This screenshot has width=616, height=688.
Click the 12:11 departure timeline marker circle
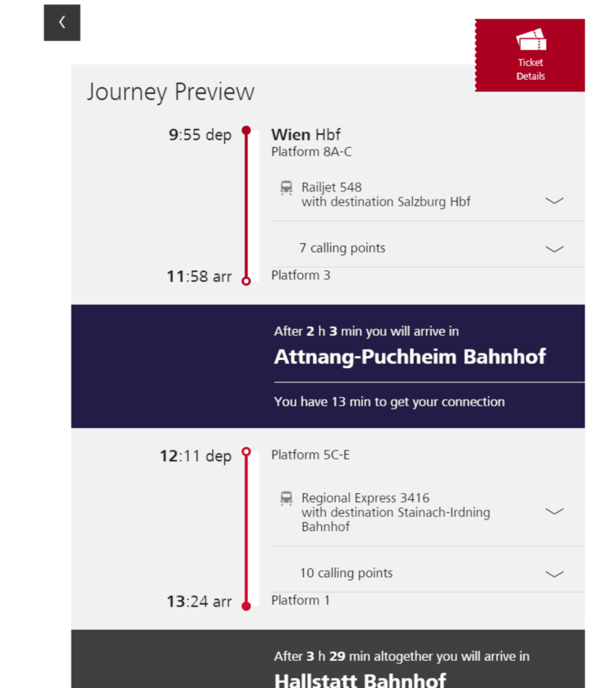click(246, 451)
